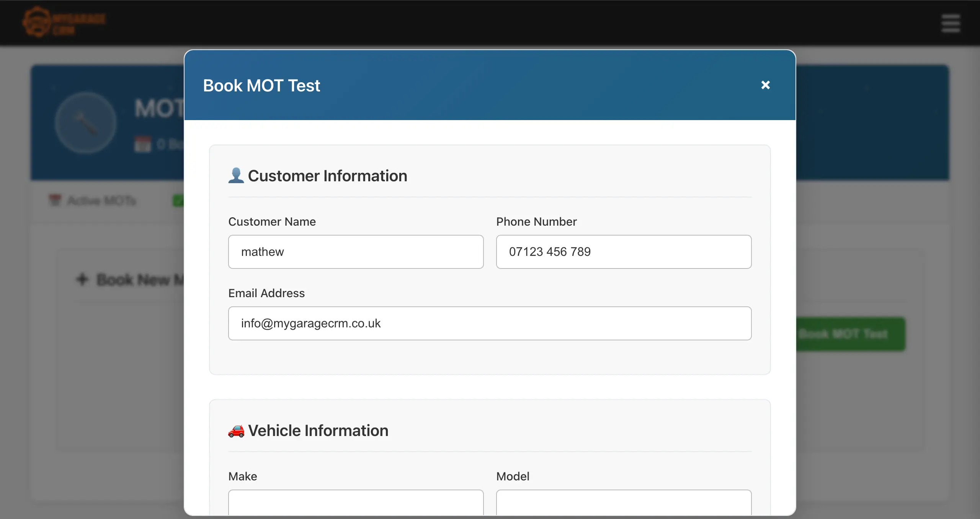Click the Customer Information heading
Screen dimensions: 980x519
point(328,176)
